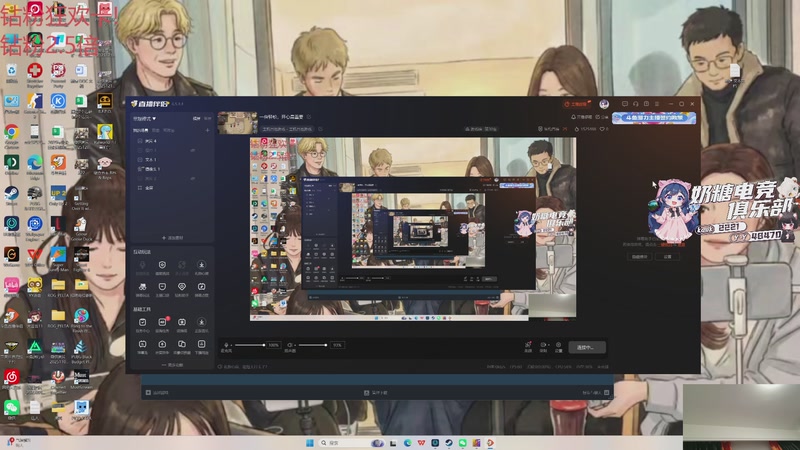Click the grey 连接中 button
The image size is (800, 450).
[x=587, y=347]
